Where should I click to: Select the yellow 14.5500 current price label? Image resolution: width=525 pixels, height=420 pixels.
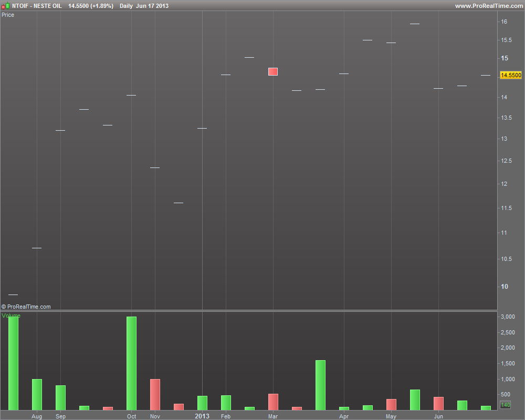pyautogui.click(x=511, y=75)
